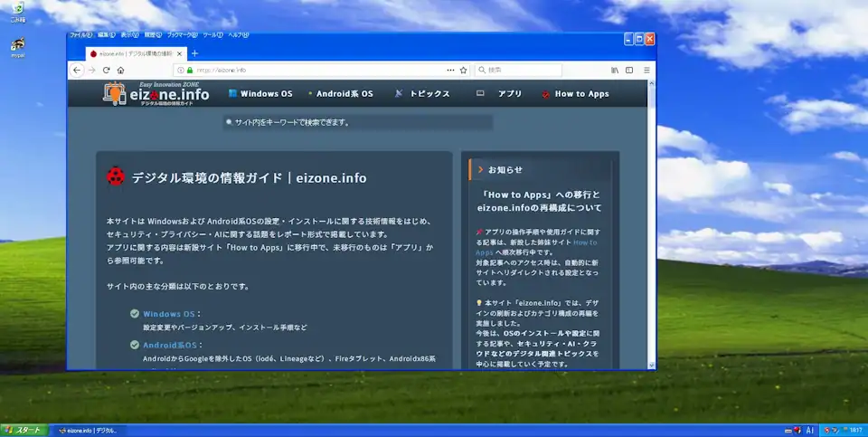
Task: Follow the Android系OS link in category list
Action: point(170,345)
